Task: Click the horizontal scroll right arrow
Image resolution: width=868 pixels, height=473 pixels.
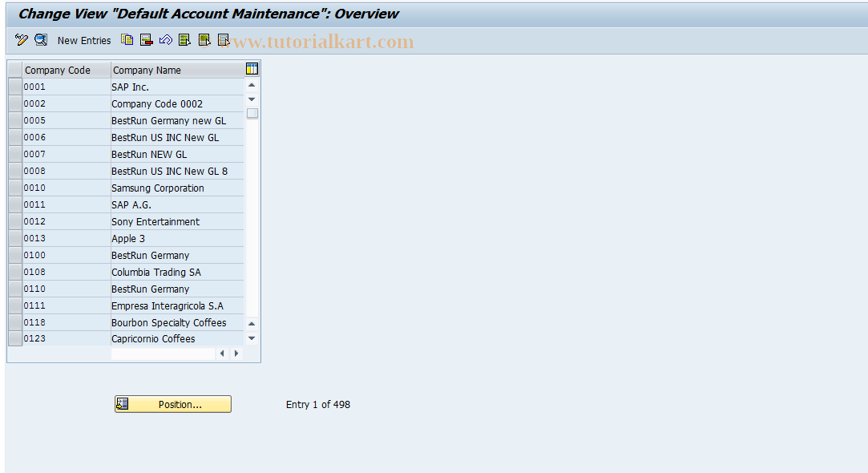Action: [236, 354]
